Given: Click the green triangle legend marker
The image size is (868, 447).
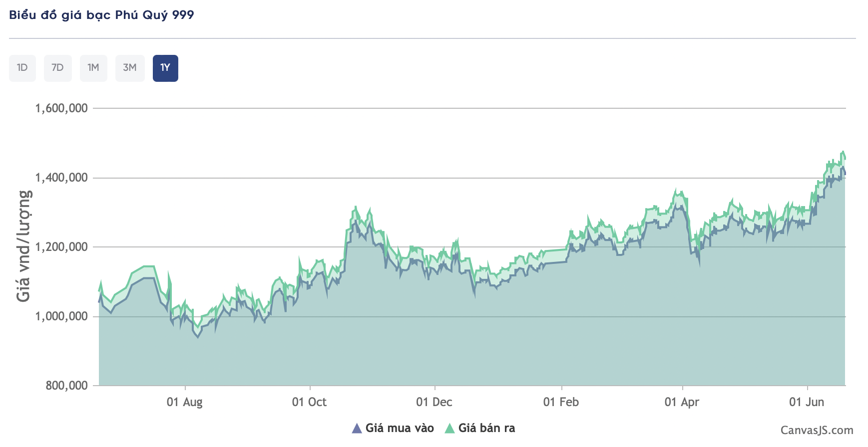Looking at the screenshot, I should pyautogui.click(x=449, y=428).
